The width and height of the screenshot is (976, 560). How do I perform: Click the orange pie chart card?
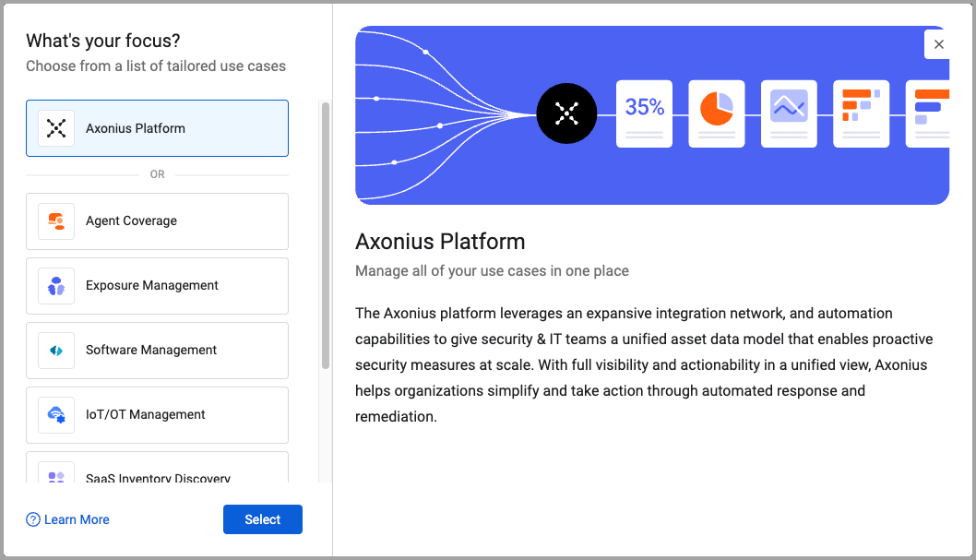[717, 113]
